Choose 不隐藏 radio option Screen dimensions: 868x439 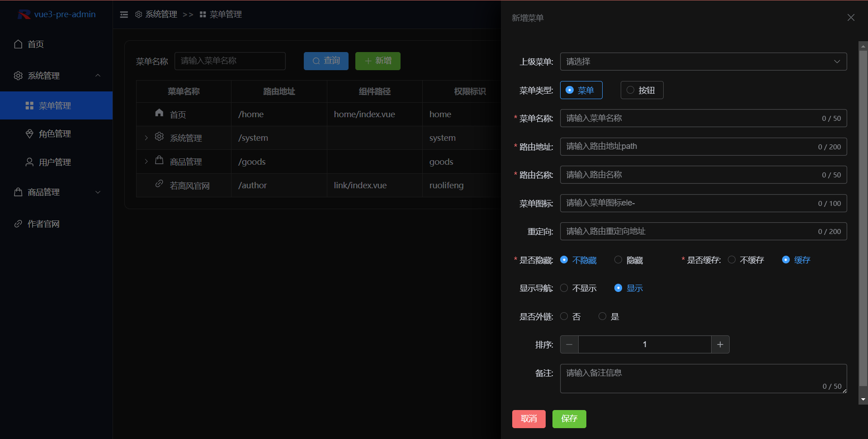point(579,260)
